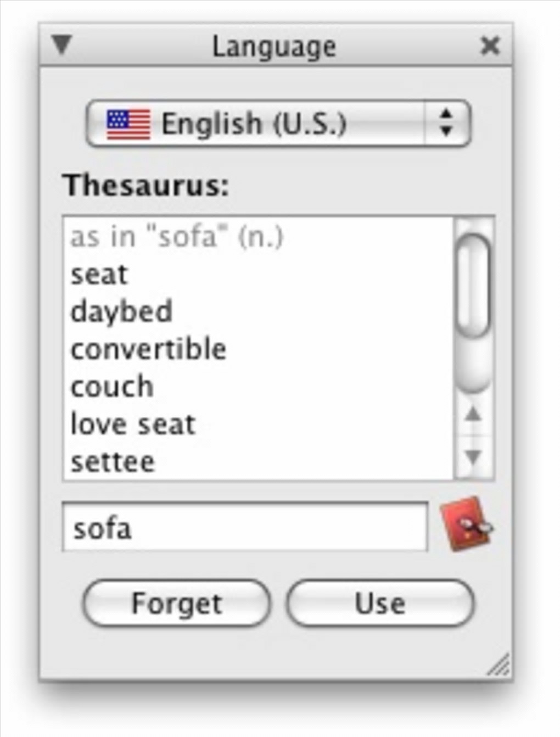Pick the "couch" synonym
The height and width of the screenshot is (737, 560).
[112, 387]
